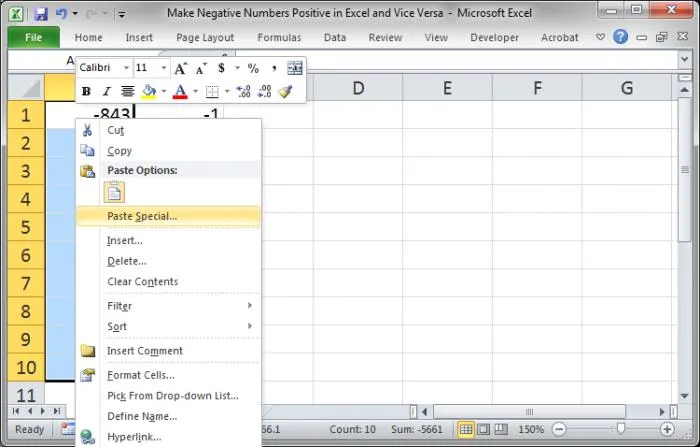Choose Insert... from the context menu
This screenshot has height=447, width=700.
click(169, 240)
